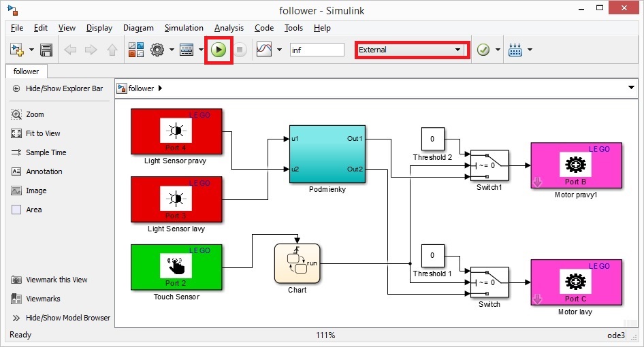Image resolution: width=644 pixels, height=347 pixels.
Task: Click Fit to View in the palette
Action: click(35, 133)
